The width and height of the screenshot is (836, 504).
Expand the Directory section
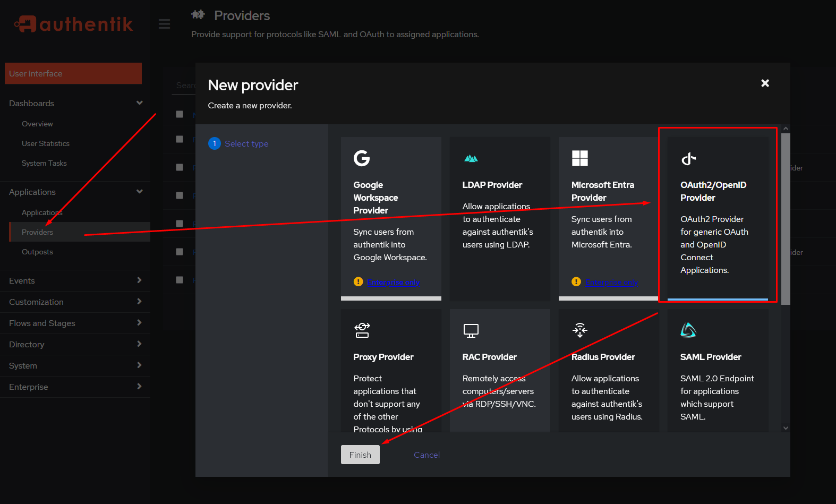(75, 344)
